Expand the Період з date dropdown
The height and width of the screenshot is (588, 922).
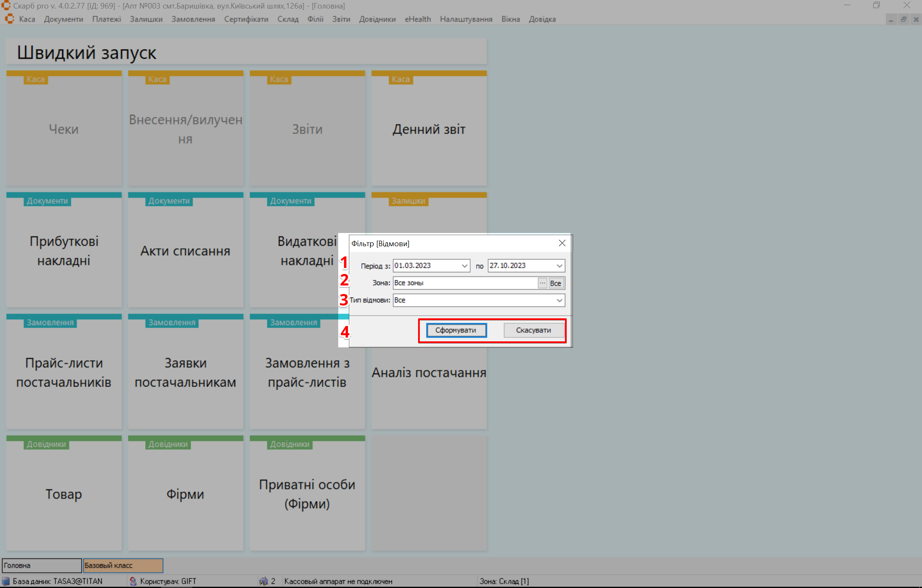pyautogui.click(x=465, y=266)
